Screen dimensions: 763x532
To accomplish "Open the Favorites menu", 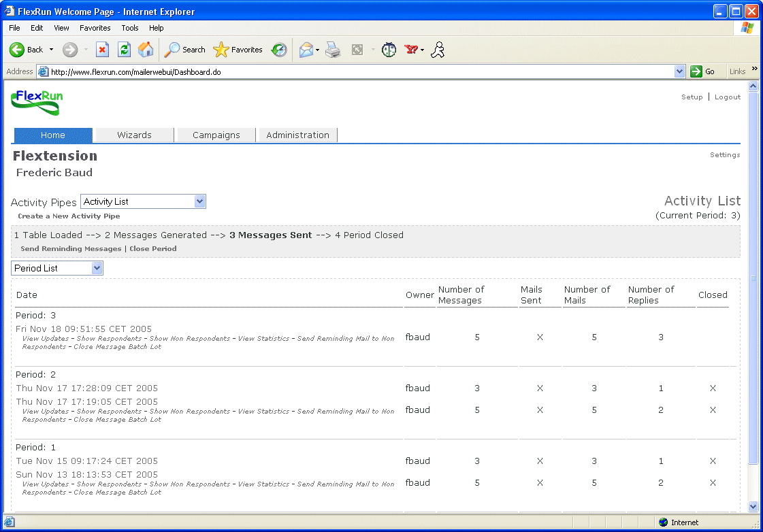I will (x=95, y=28).
